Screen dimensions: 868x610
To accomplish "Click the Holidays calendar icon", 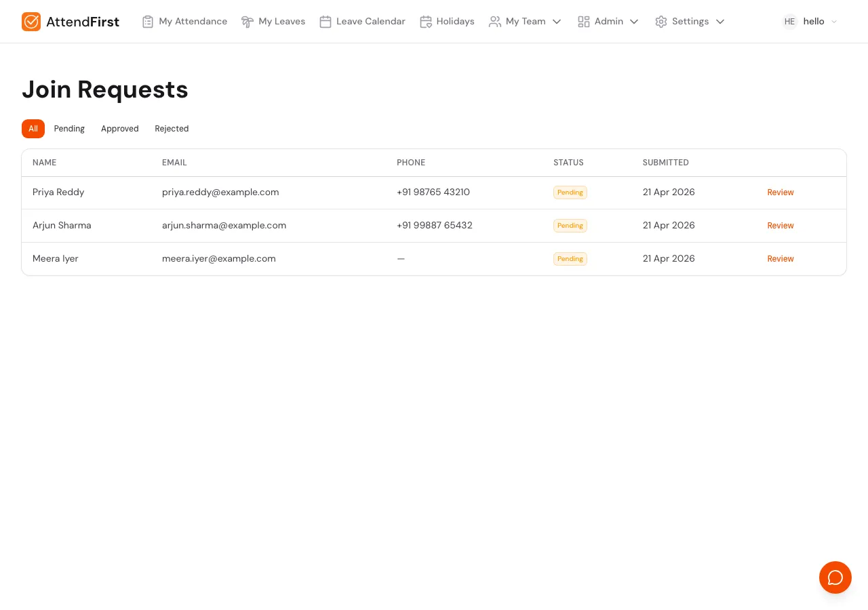I will click(426, 22).
